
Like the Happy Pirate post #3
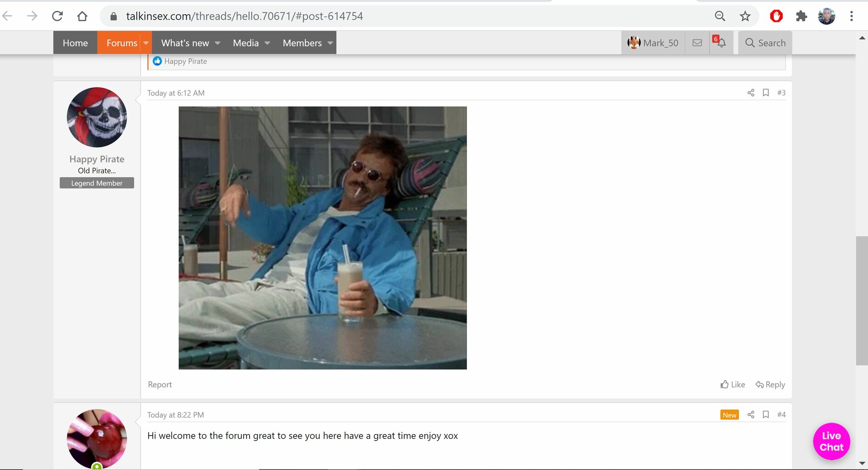click(733, 385)
